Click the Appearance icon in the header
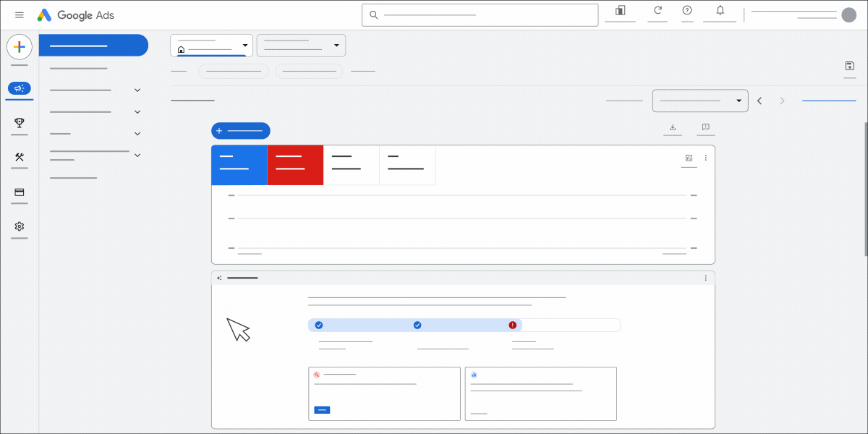 click(620, 10)
